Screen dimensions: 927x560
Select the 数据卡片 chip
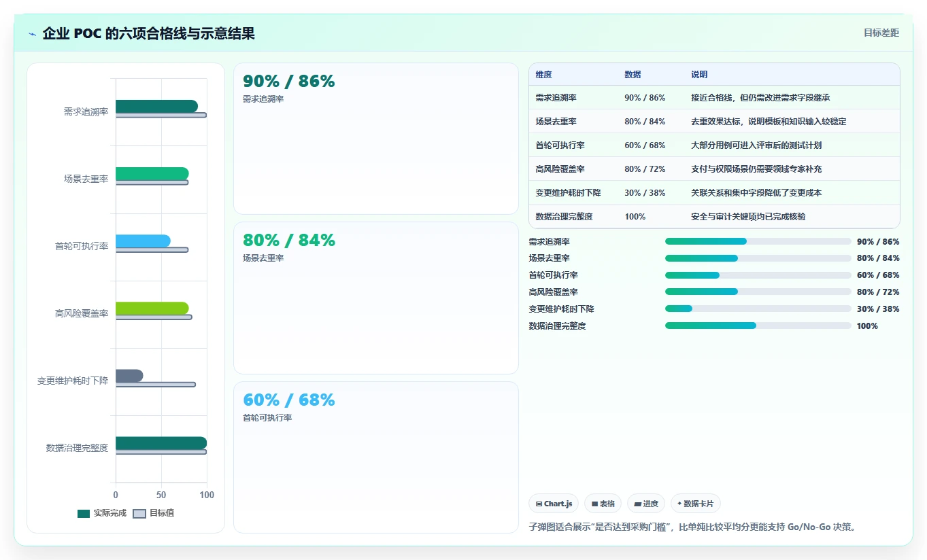695,504
